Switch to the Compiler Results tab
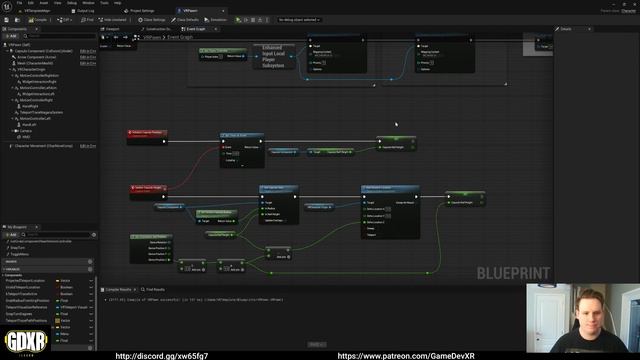The image size is (640, 360). tap(118, 289)
